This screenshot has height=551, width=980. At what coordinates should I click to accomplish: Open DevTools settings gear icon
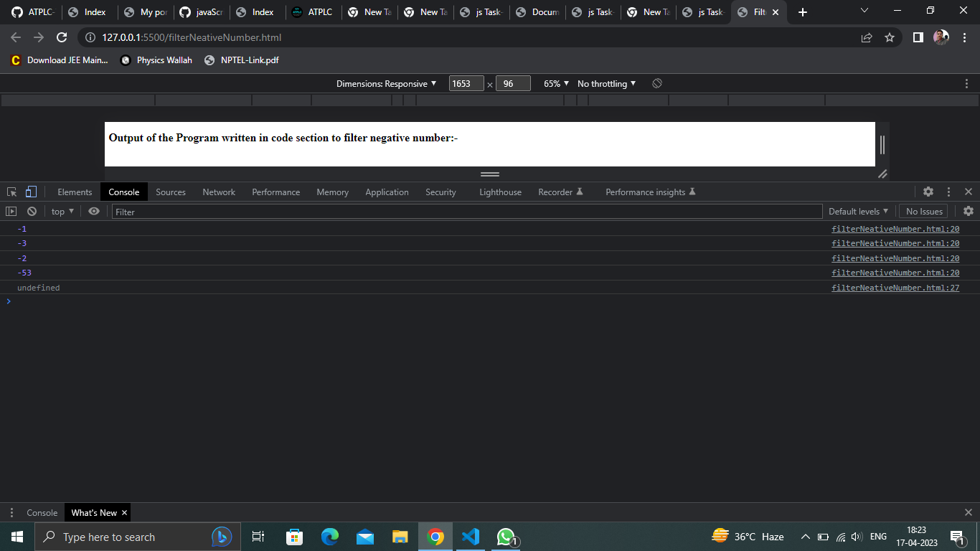click(x=928, y=192)
